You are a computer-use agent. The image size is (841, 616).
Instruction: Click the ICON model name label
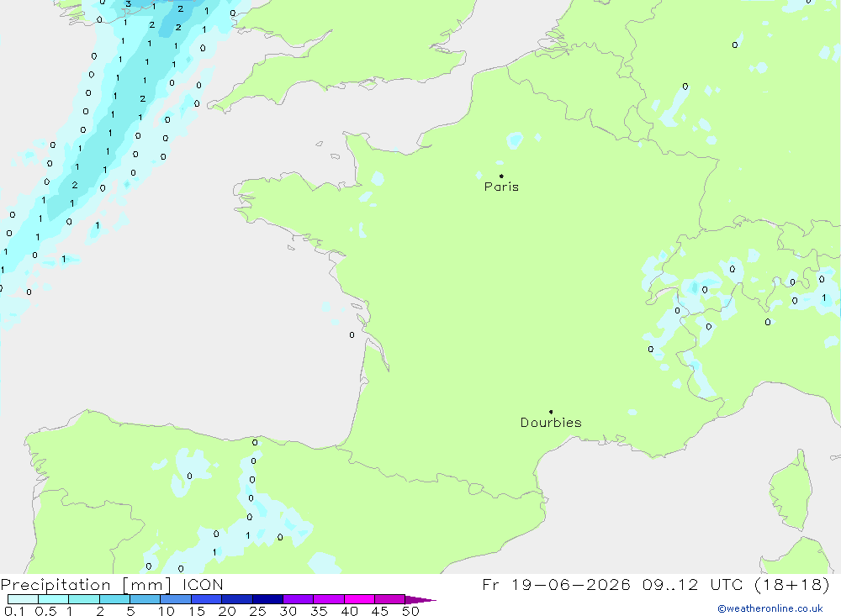pyautogui.click(x=203, y=584)
